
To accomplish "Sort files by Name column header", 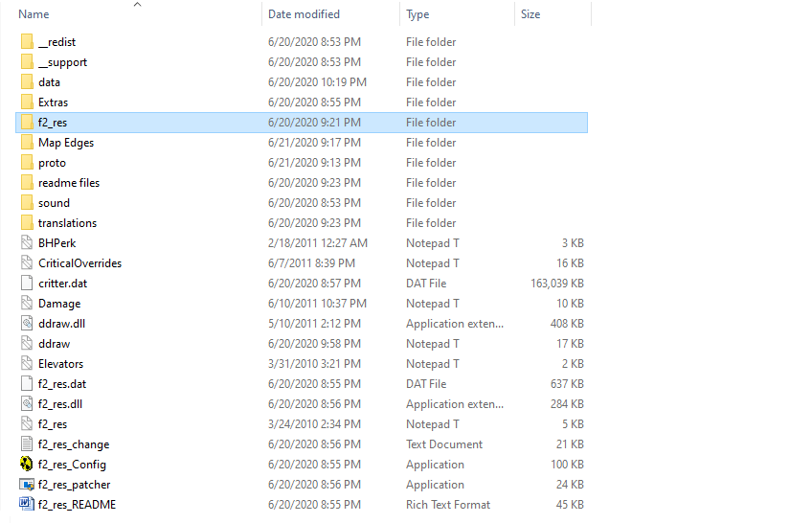I will pos(34,14).
